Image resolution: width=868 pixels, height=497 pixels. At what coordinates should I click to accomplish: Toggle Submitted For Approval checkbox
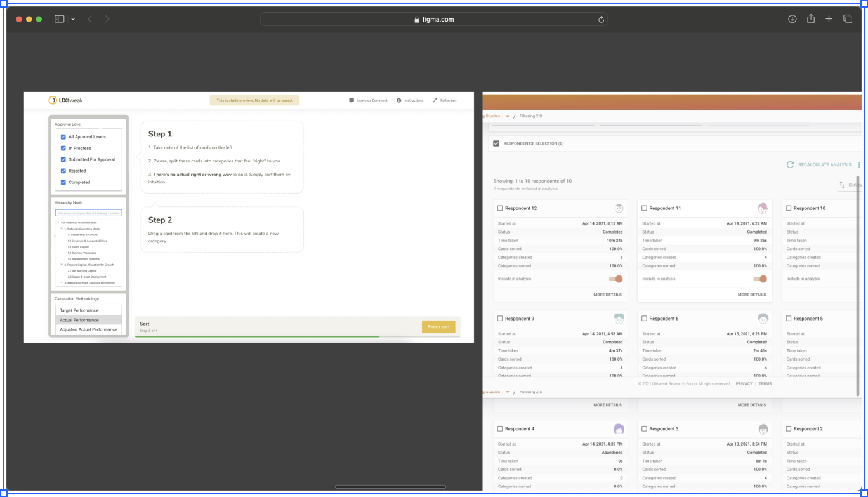click(63, 159)
